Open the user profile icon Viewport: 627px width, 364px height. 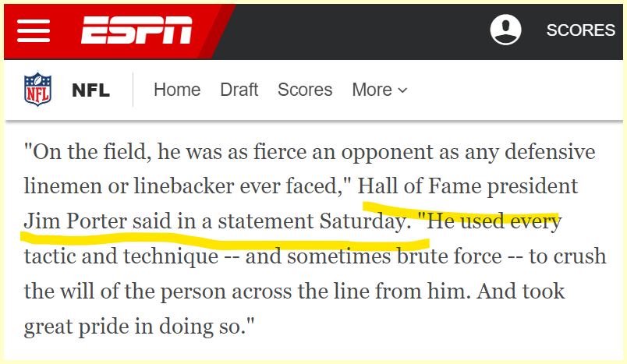click(x=505, y=30)
